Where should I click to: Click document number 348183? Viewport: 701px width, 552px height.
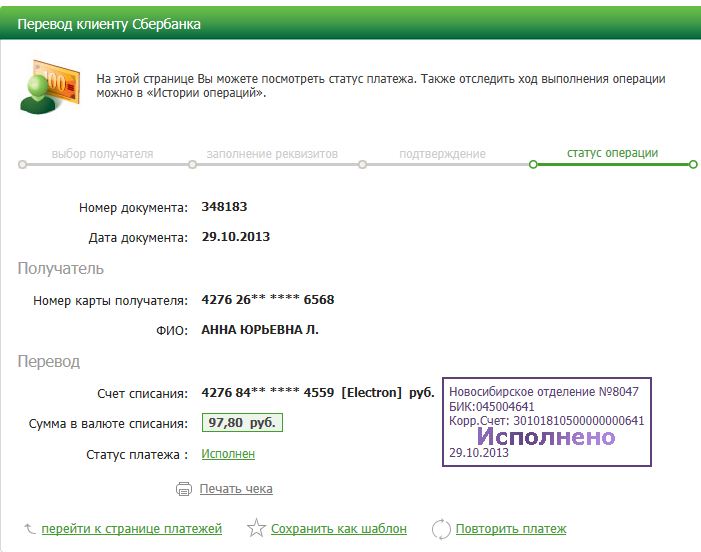[224, 206]
